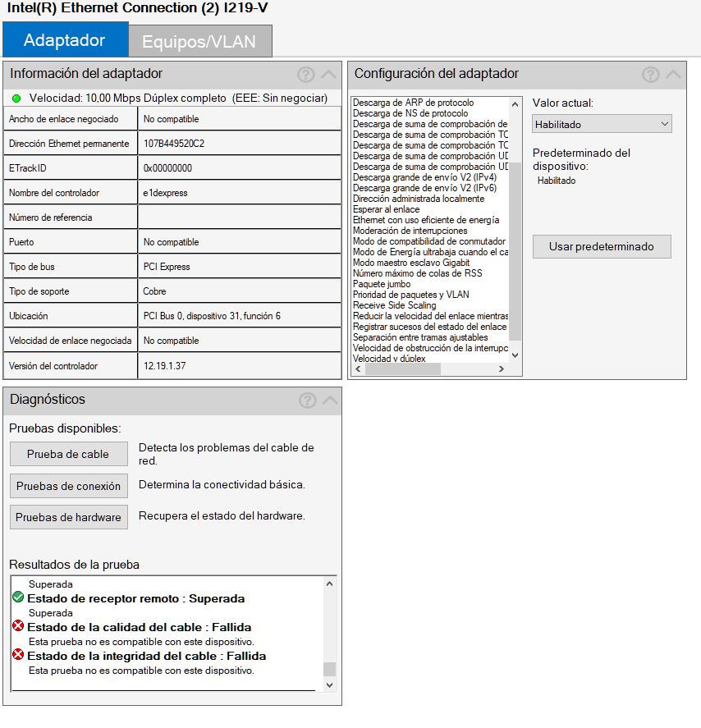Click the test results scrollbar thumb
The image size is (701, 728).
[x=330, y=669]
